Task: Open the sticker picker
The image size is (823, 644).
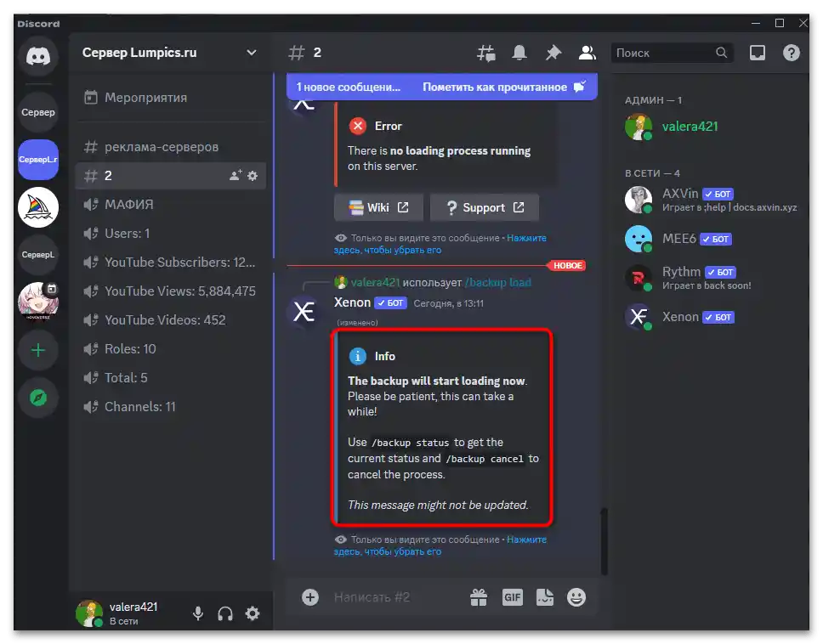Action: click(545, 596)
